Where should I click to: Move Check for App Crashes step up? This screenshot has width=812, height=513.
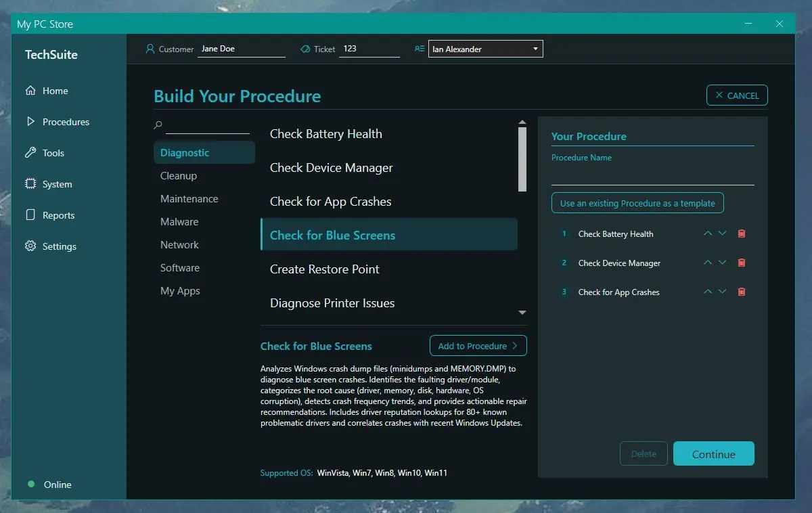pyautogui.click(x=708, y=292)
